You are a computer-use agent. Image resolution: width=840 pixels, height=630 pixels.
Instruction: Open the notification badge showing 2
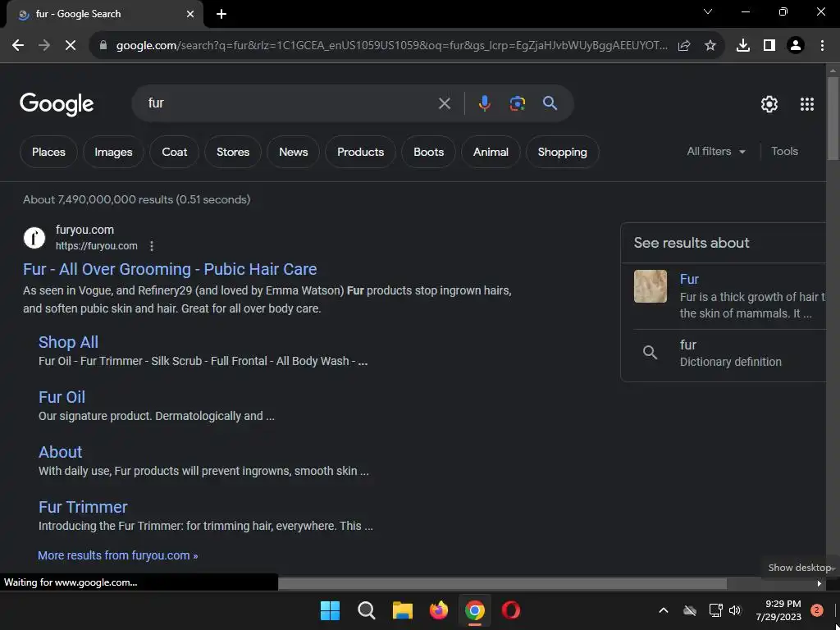click(x=817, y=610)
